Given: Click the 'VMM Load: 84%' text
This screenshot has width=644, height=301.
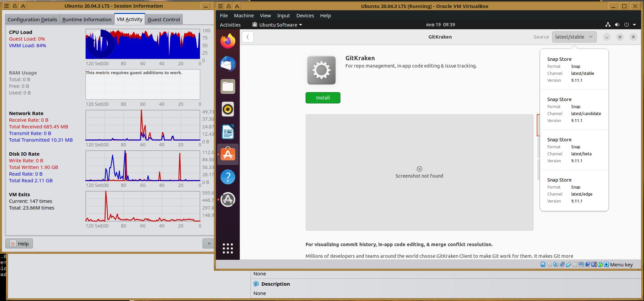Looking at the screenshot, I should pos(28,46).
